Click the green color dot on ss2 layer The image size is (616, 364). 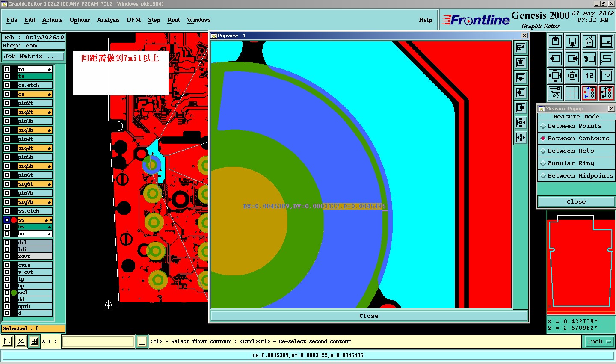tap(14, 293)
